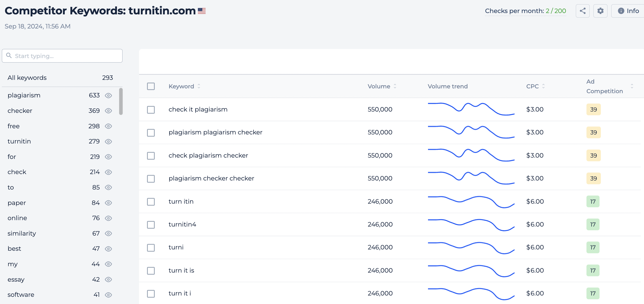Check the 'check plagiarism checker' row checkbox
The image size is (644, 304).
coord(151,156)
